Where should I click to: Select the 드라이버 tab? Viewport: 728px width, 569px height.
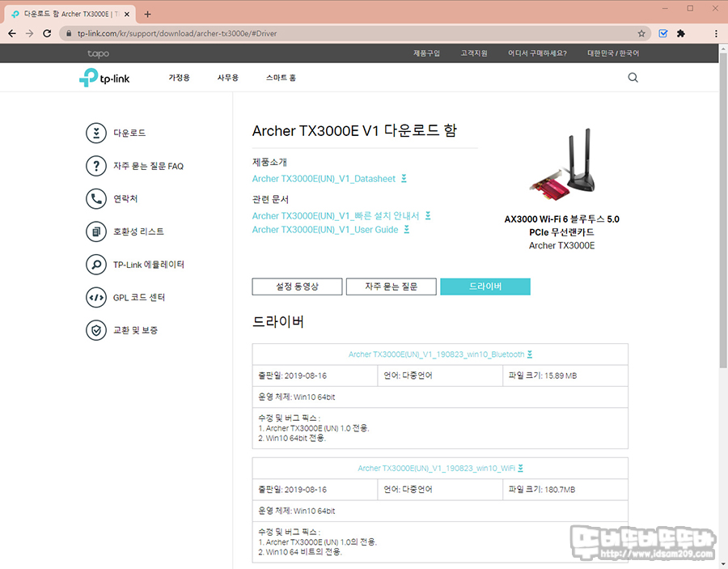point(485,287)
